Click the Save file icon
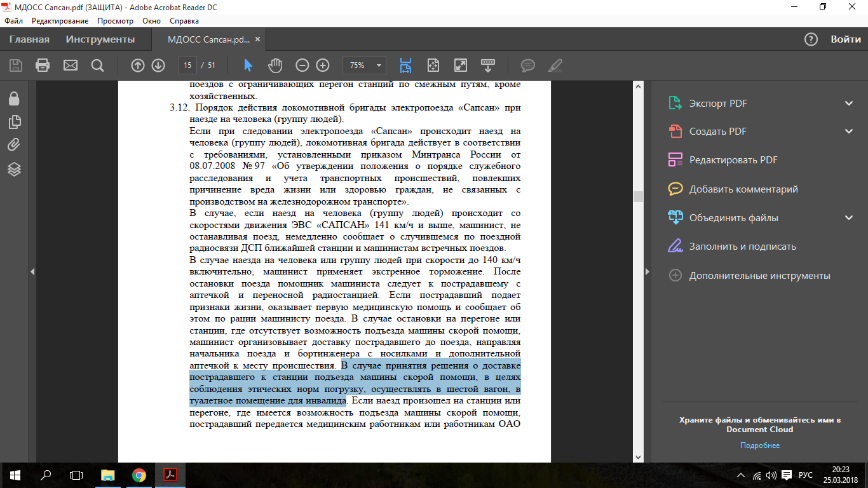Screen dimensions: 868x488 [16, 65]
